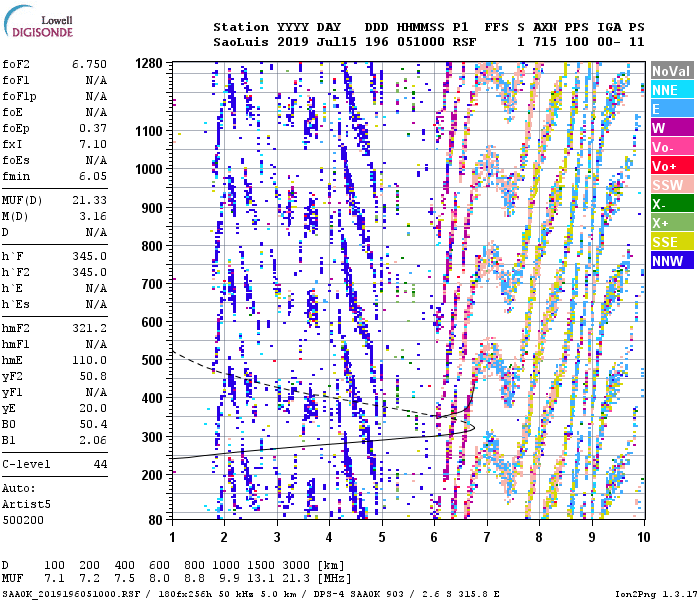Click the foF1 N/A value

point(96,80)
